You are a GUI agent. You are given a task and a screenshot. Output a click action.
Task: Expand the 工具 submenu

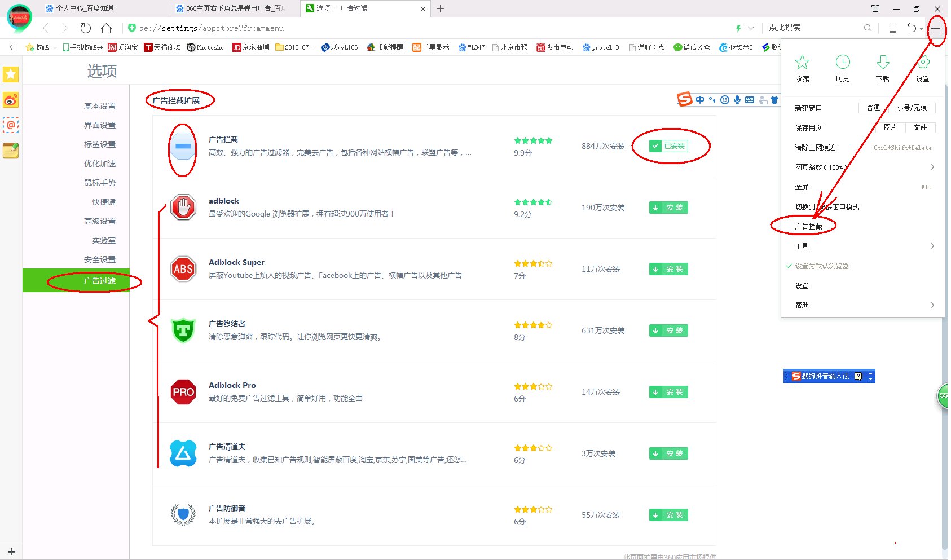coord(802,245)
